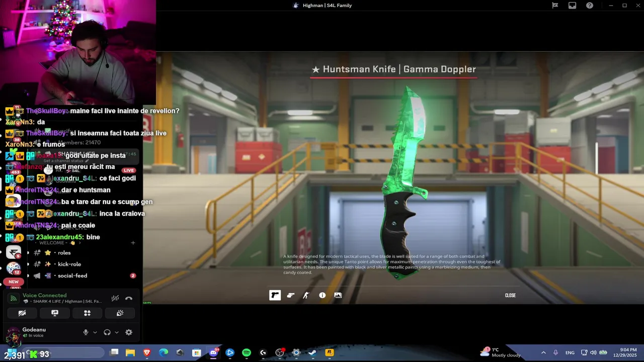This screenshot has height=362, width=644.
Task: Select the pistol inspect view icon
Action: [x=275, y=295]
